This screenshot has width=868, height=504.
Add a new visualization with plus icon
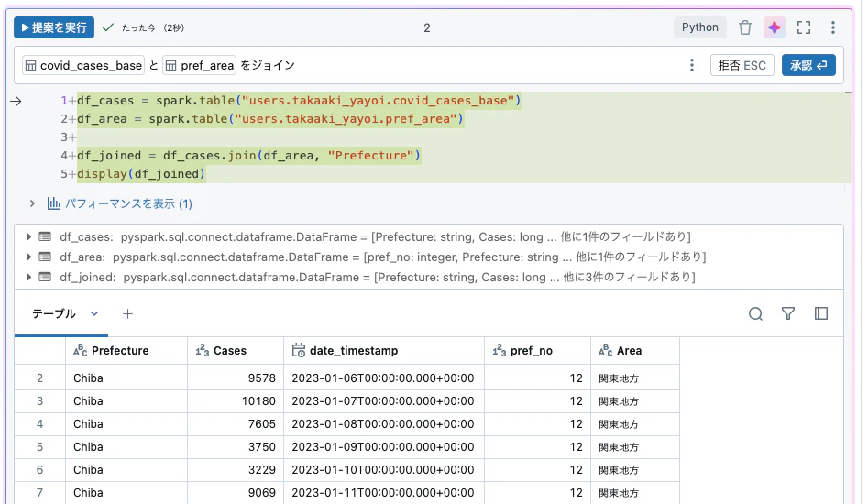tap(127, 313)
